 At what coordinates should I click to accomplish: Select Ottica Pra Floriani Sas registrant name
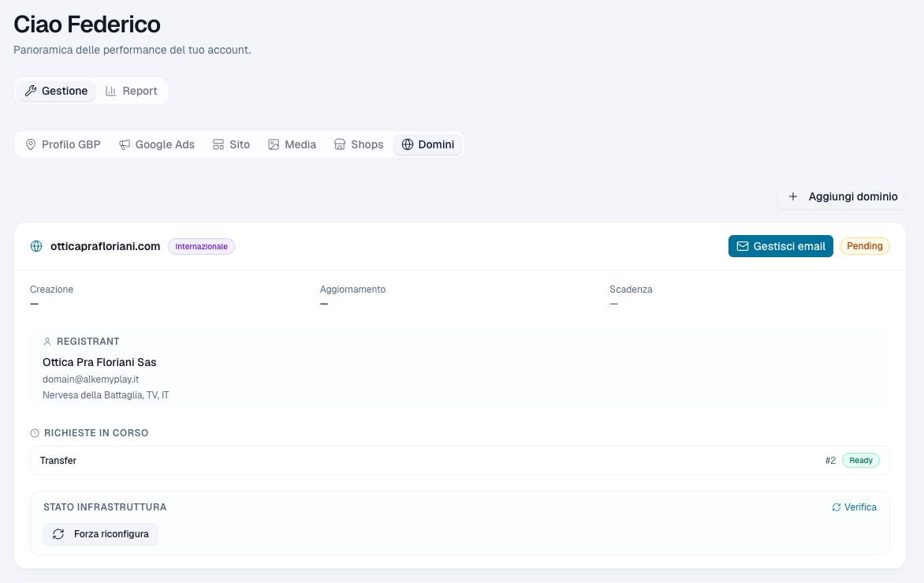point(99,362)
